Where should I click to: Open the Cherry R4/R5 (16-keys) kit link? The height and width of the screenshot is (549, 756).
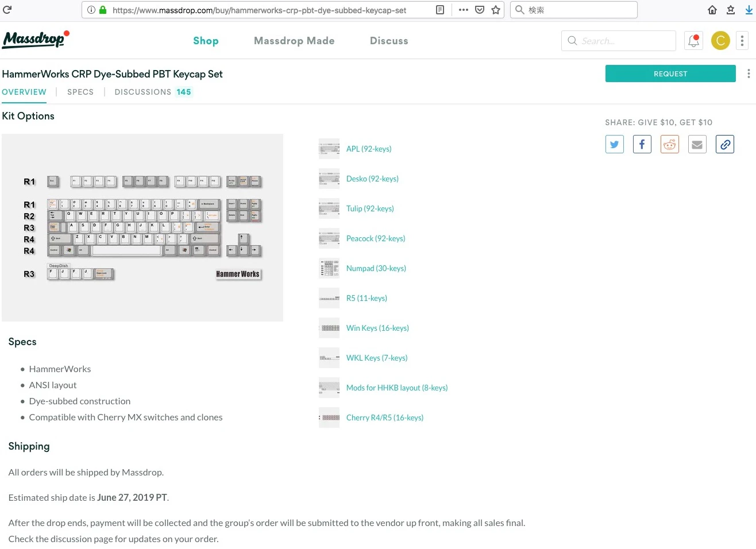click(x=385, y=417)
